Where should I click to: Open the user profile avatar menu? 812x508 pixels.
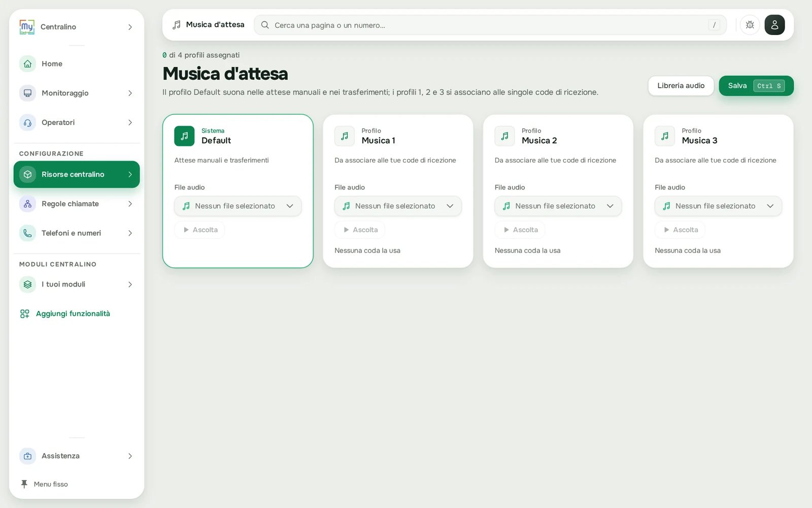tap(774, 25)
